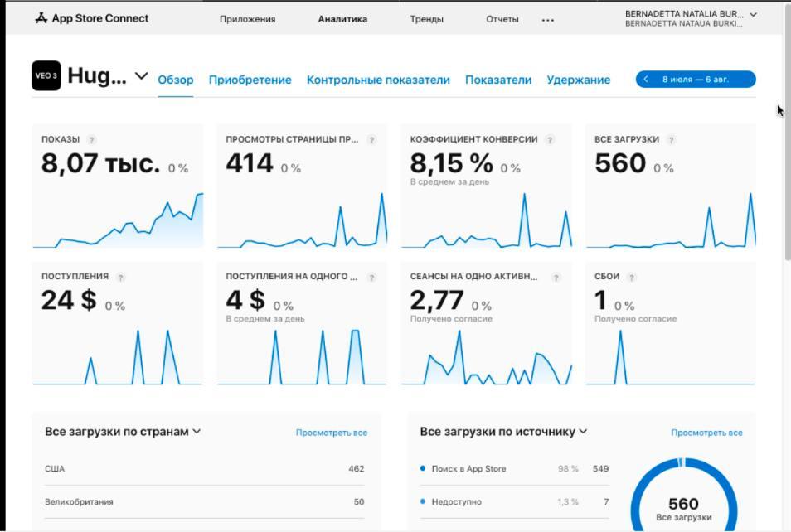Viewport: 791px width, 532px height.
Task: Open the ПРОСМОТРЫ СТРАНИЦЫ 414 chart card
Action: [302, 186]
